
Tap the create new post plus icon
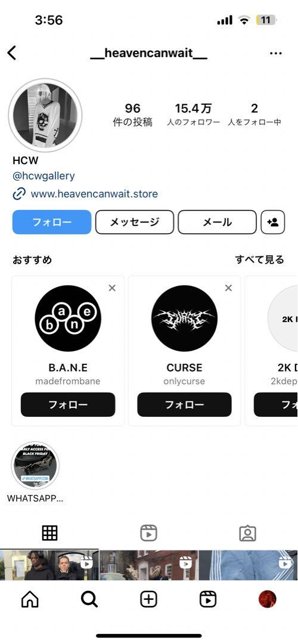tap(148, 600)
